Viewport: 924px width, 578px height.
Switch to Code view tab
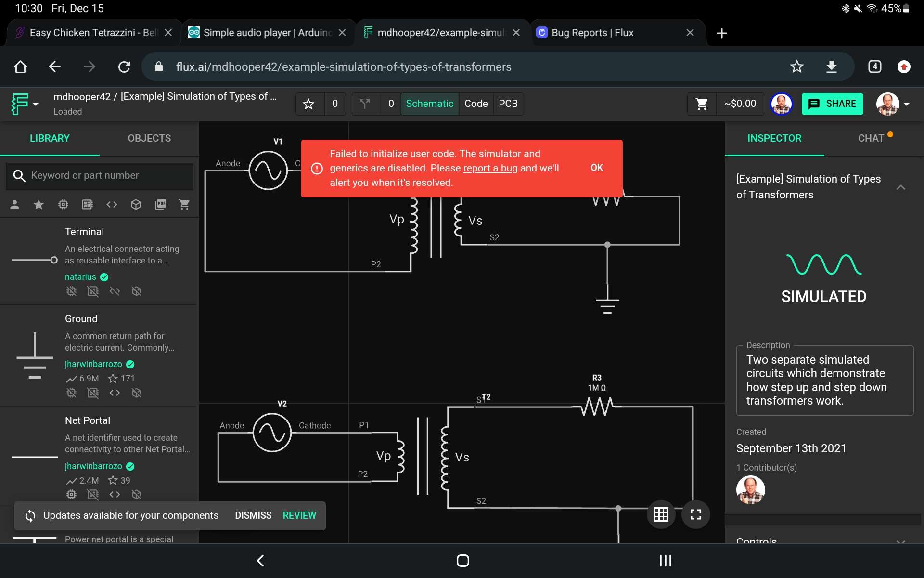click(475, 103)
